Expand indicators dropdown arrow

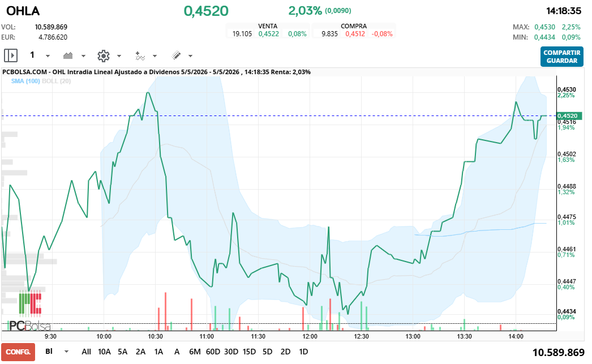(155, 56)
